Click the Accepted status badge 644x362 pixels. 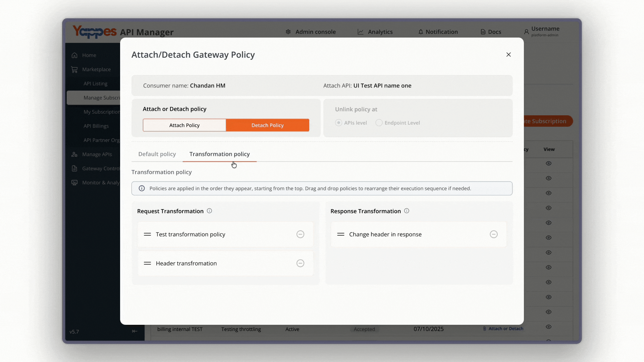364,329
